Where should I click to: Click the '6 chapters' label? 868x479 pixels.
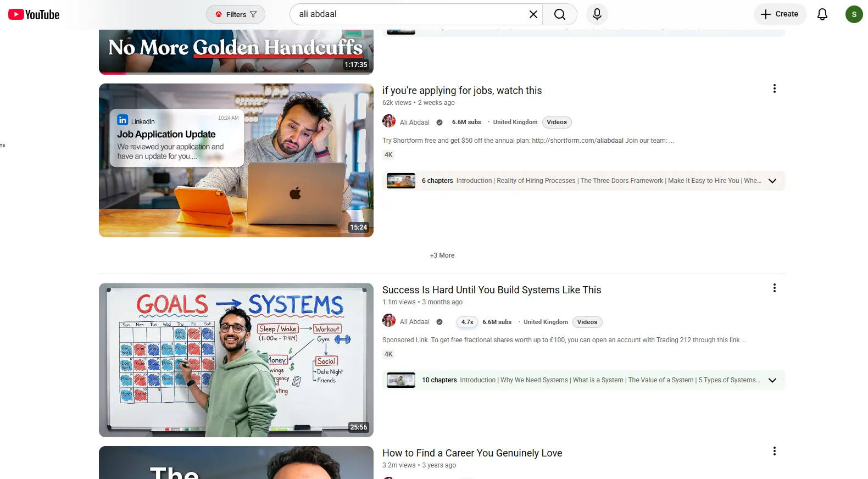pos(437,181)
